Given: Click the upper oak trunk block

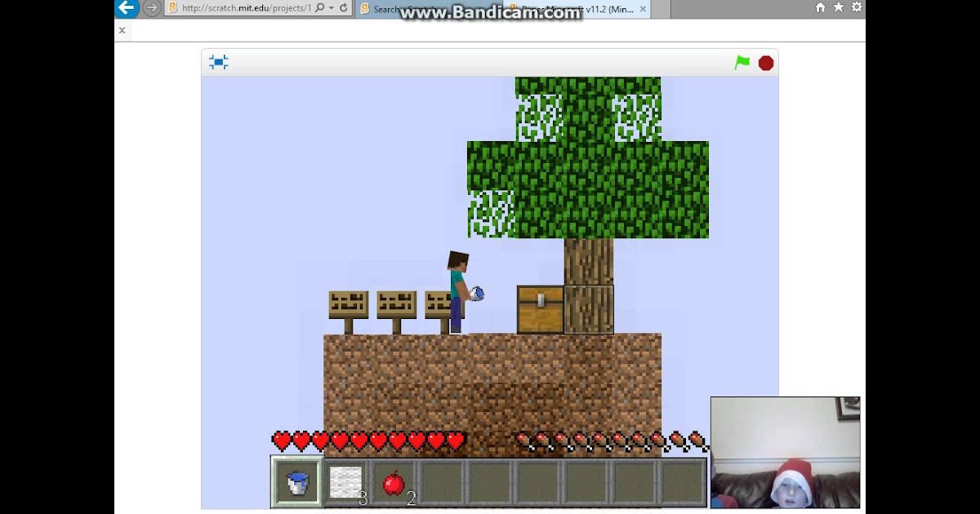Looking at the screenshot, I should (x=589, y=261).
